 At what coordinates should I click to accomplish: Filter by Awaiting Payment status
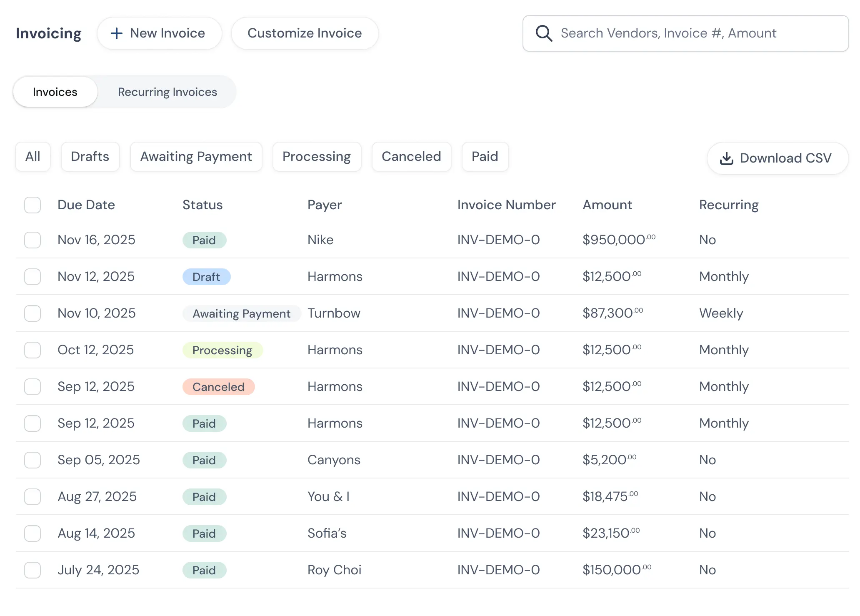coord(196,157)
